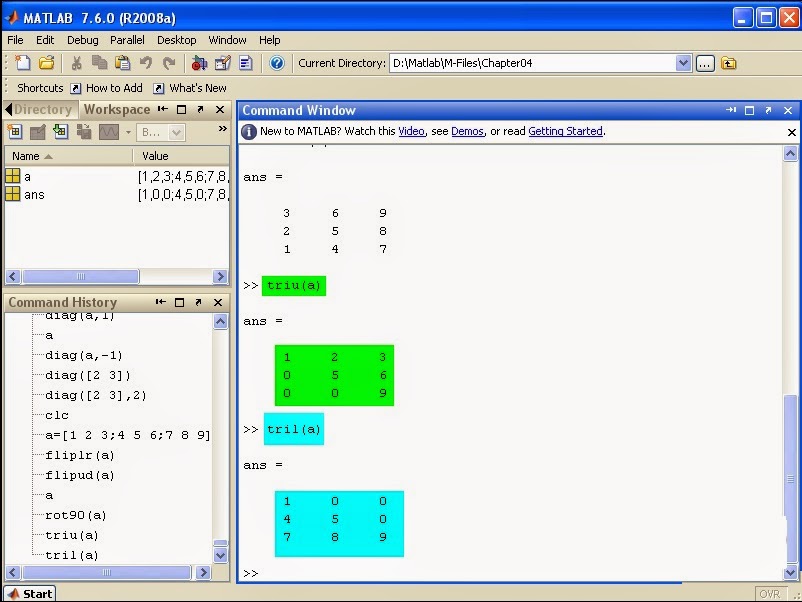Viewport: 802px width, 602px height.
Task: Click New Variable icon in Workspace toolbar
Action: tap(15, 132)
